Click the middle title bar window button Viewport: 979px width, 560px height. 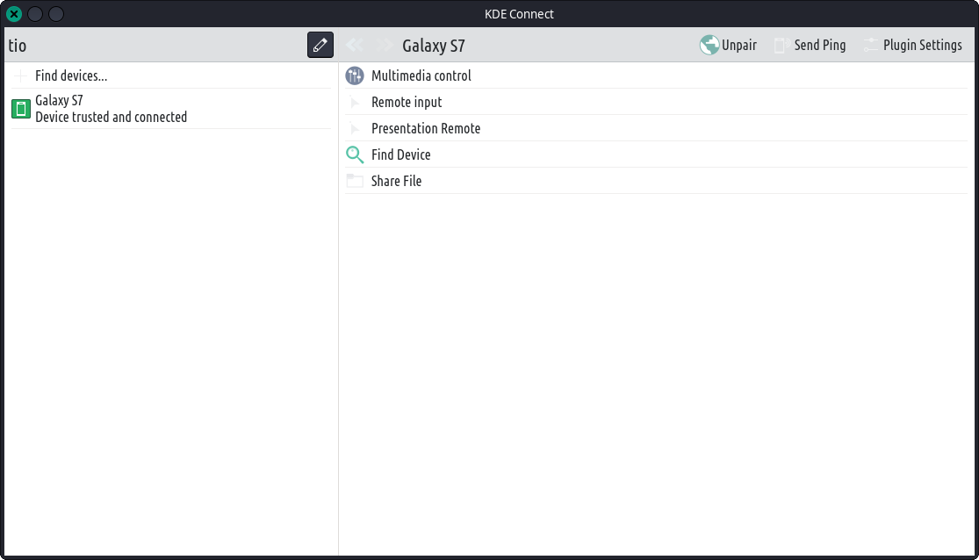[x=35, y=14]
